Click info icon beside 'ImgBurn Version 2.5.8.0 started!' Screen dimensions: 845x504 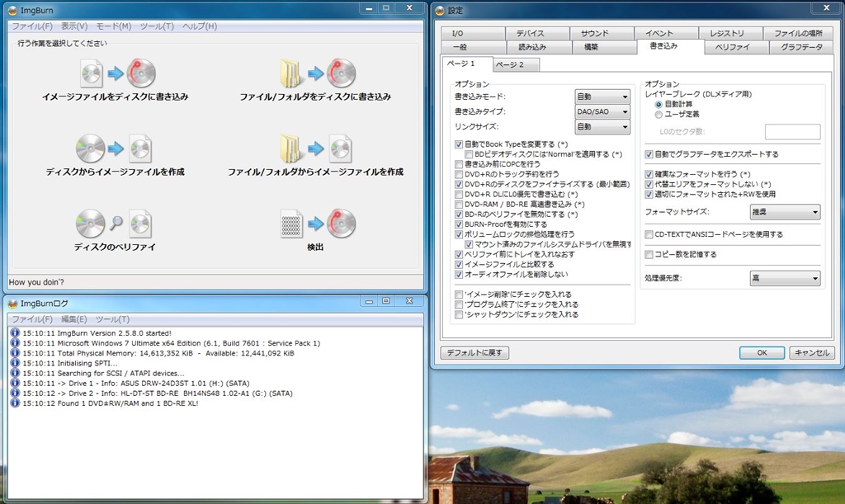coord(15,332)
